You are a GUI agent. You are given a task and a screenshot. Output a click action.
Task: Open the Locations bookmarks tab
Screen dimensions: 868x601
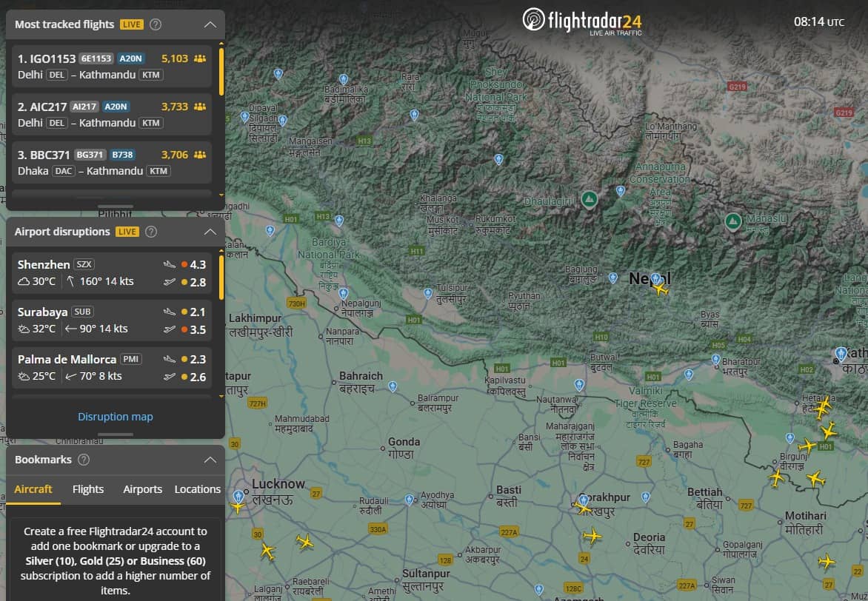click(197, 489)
